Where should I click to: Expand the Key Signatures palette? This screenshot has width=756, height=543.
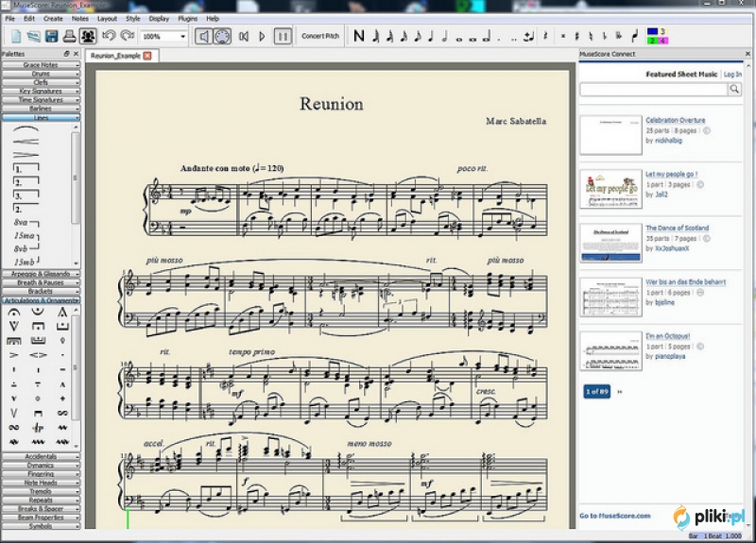click(41, 91)
